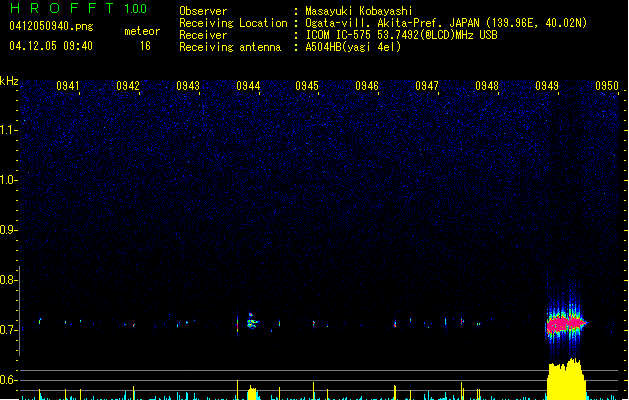Click the 0.6 kHz axis label
629x400 pixels.
[8, 380]
